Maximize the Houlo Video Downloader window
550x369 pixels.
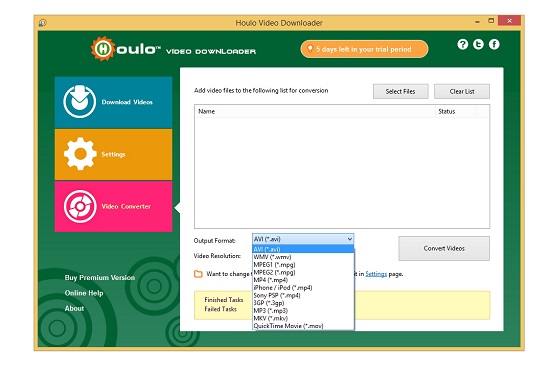(491, 21)
